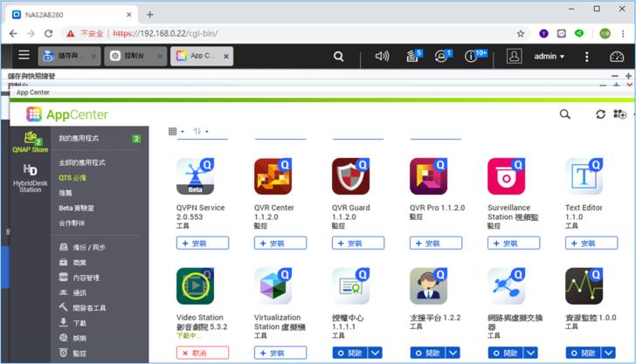Image resolution: width=636 pixels, height=364 pixels.
Task: Install Virtualization Station with 安裝 button
Action: coord(280,353)
